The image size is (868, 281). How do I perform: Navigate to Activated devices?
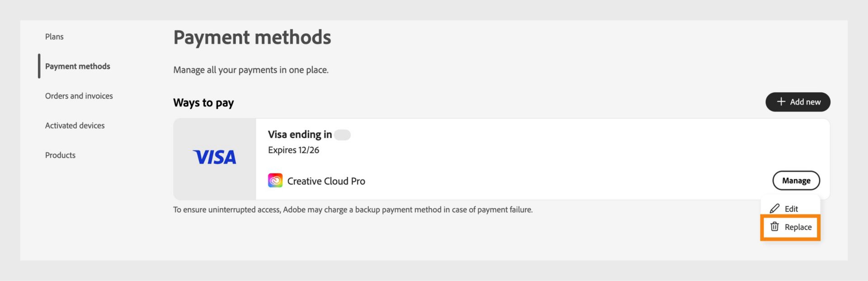click(75, 125)
